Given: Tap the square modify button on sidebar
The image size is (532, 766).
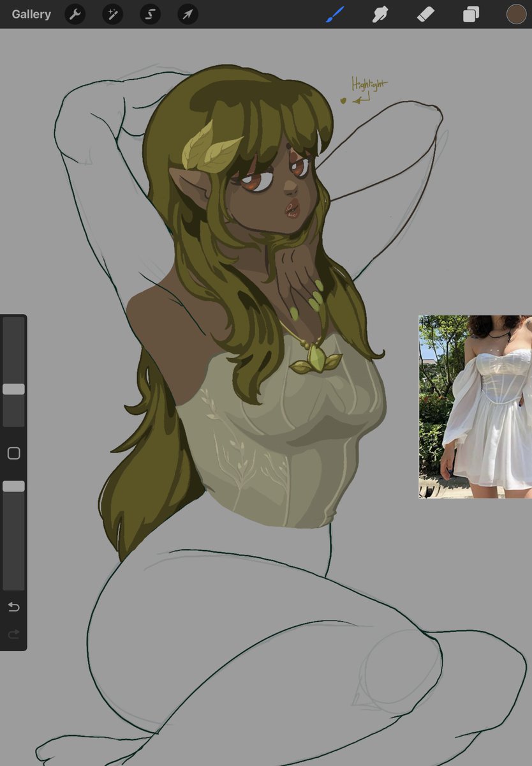Looking at the screenshot, I should point(13,453).
